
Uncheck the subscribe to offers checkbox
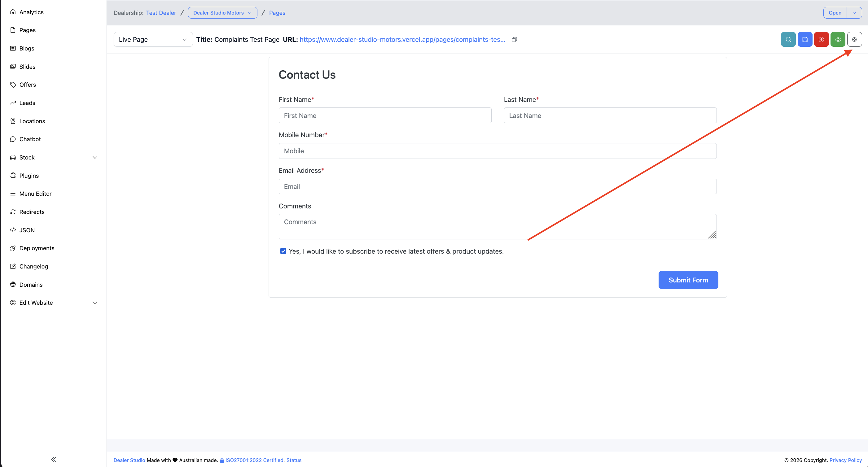(x=283, y=251)
